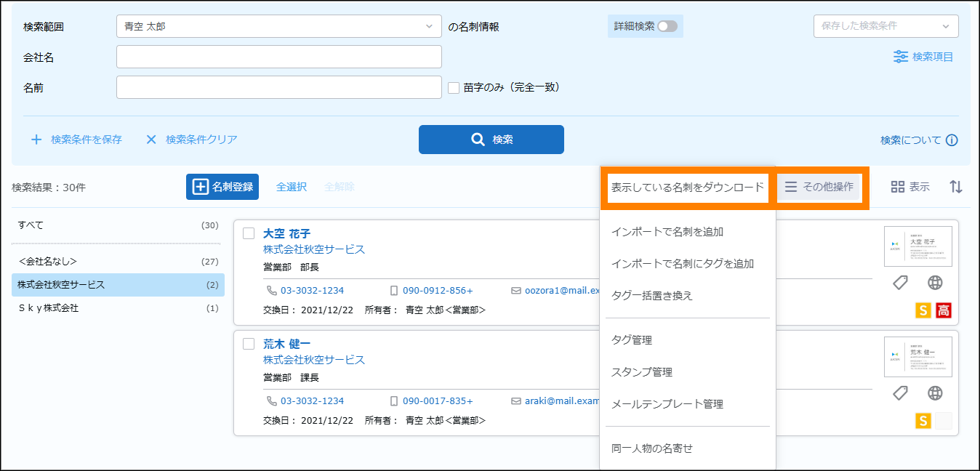980x471 pixels.
Task: Open the 保存した検索条件 dropdown
Action: 885,26
